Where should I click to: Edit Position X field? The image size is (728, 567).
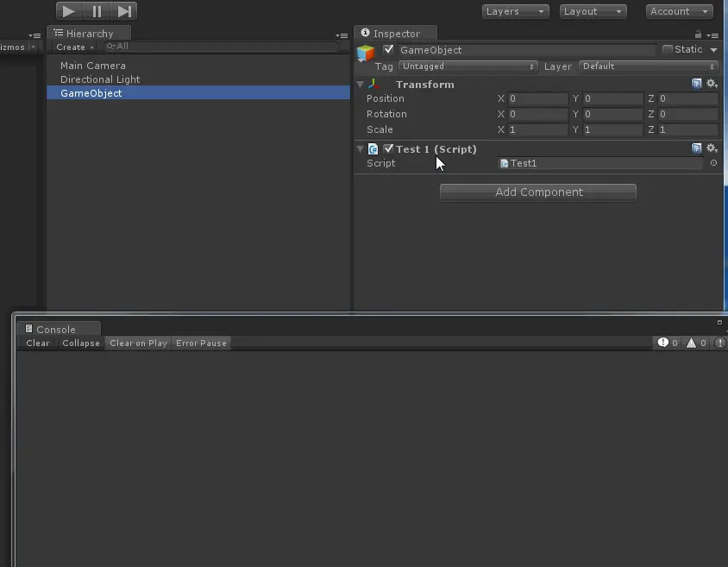click(537, 98)
